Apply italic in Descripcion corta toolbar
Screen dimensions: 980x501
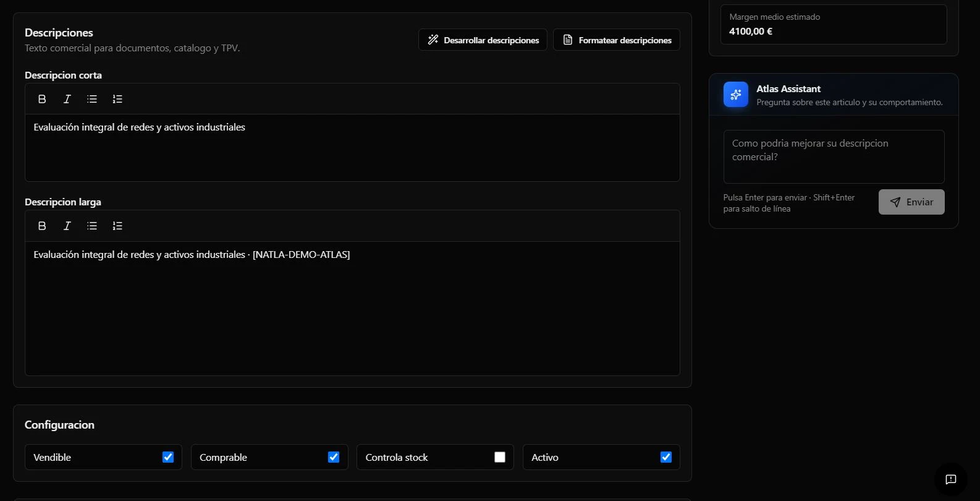(x=67, y=99)
